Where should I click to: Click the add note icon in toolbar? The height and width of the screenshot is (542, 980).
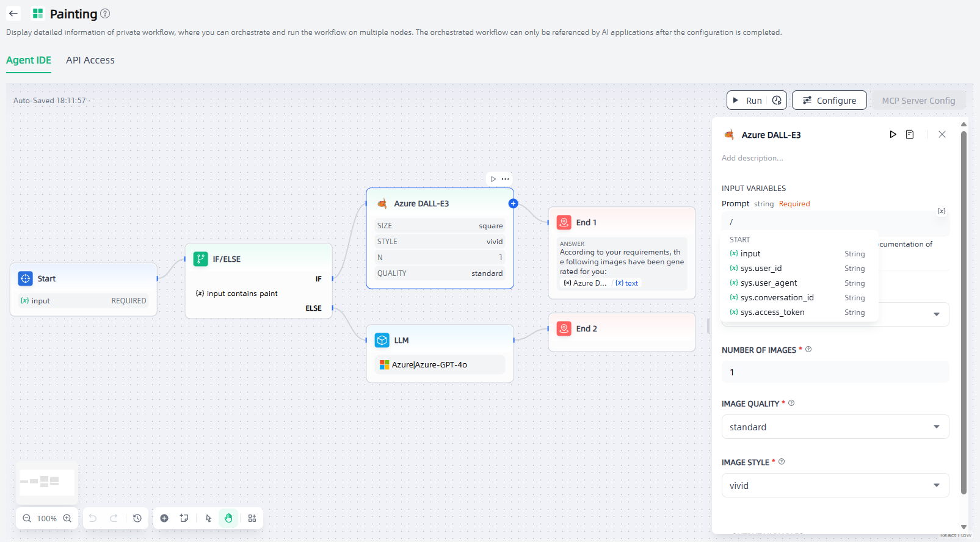(184, 518)
